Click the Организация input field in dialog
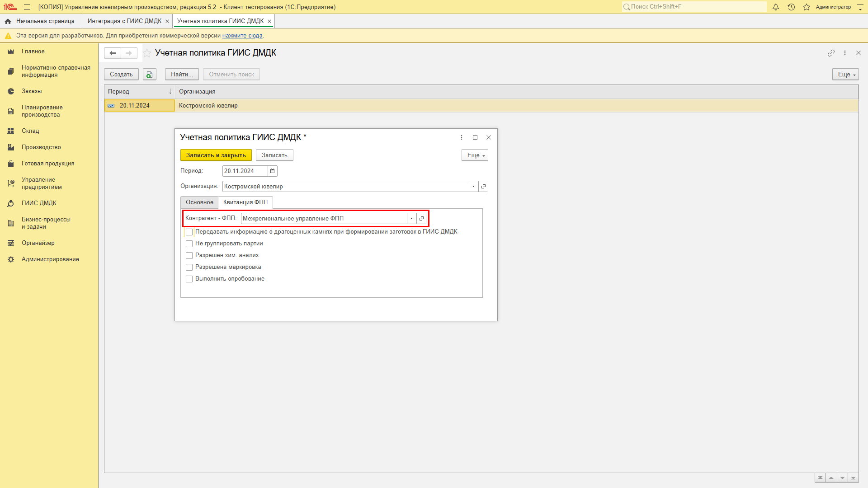Screen dimensions: 868x488 click(x=346, y=186)
